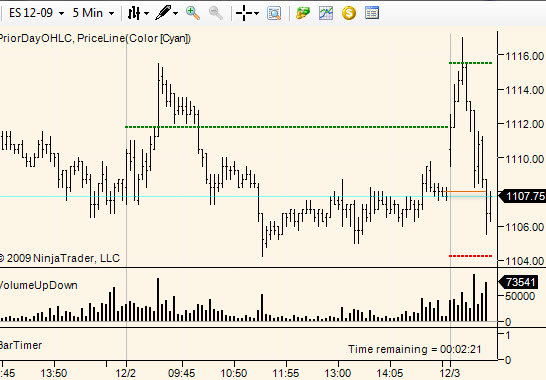Viewport: 546px width, 380px height.
Task: Click the VolumeUpDown panel label
Action: click(38, 285)
